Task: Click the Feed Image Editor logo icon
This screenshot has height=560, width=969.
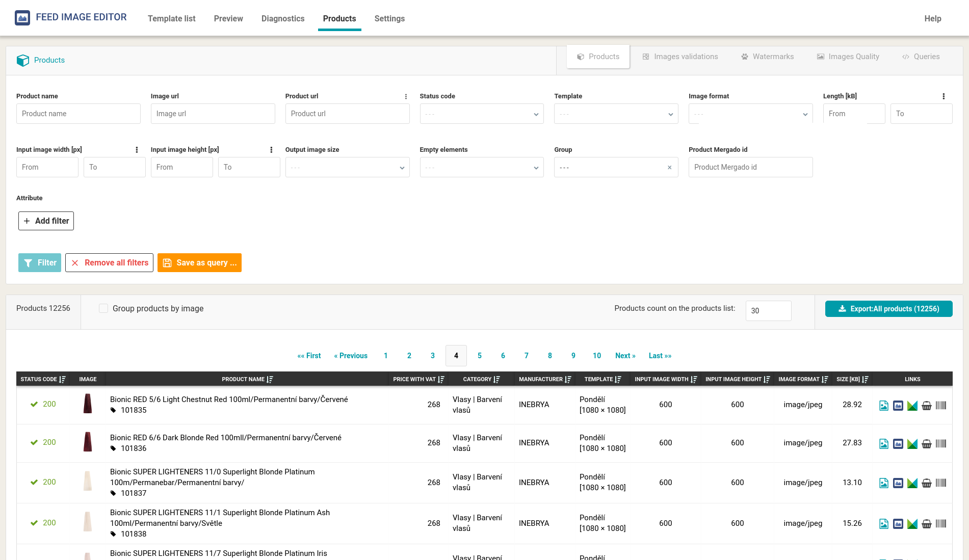Action: point(22,18)
